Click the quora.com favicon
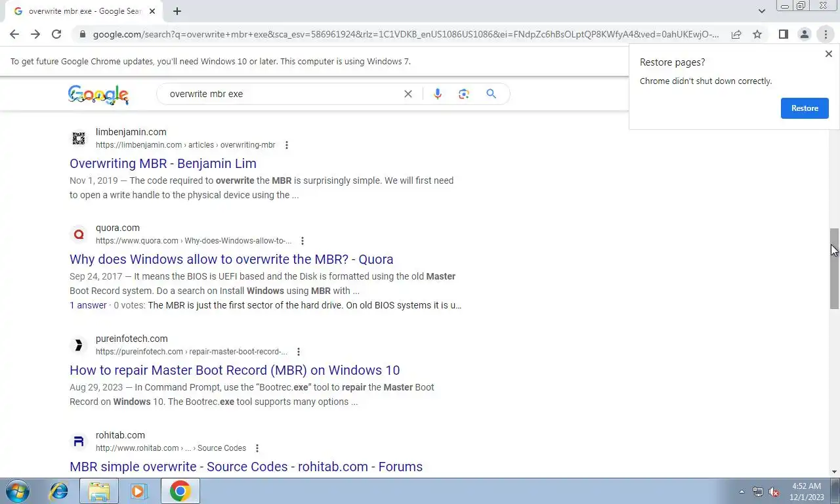840x504 pixels. pyautogui.click(x=79, y=234)
